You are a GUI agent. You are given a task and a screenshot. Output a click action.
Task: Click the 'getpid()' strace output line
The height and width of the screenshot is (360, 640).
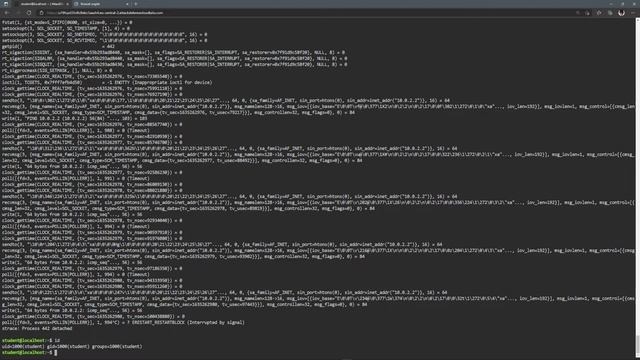[58, 47]
